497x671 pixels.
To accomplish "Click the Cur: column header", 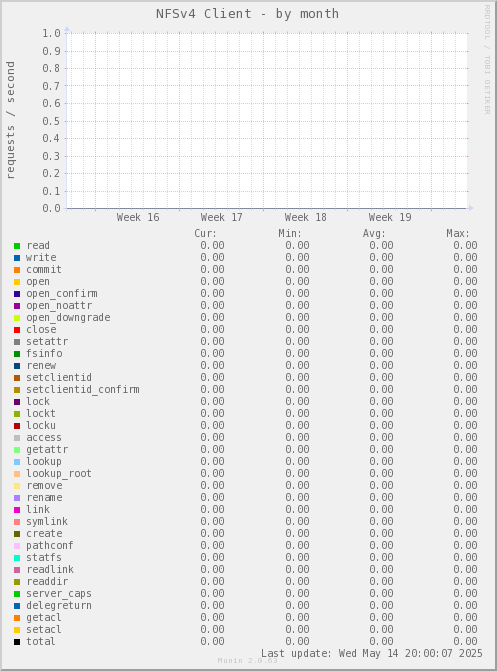I will coord(205,234).
